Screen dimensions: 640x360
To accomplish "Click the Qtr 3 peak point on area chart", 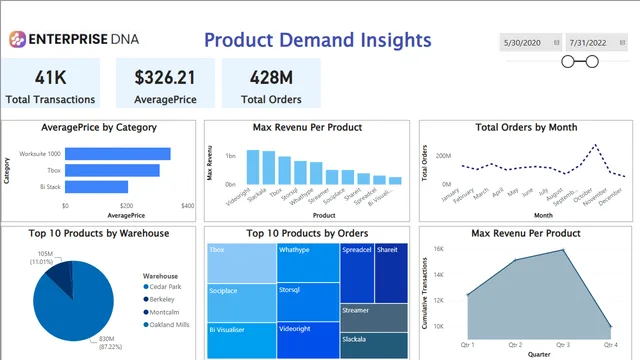I will coord(563,249).
